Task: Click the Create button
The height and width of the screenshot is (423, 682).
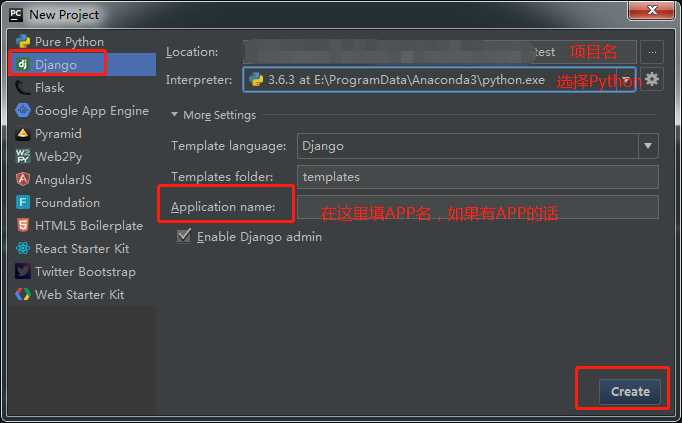Action: 629,392
